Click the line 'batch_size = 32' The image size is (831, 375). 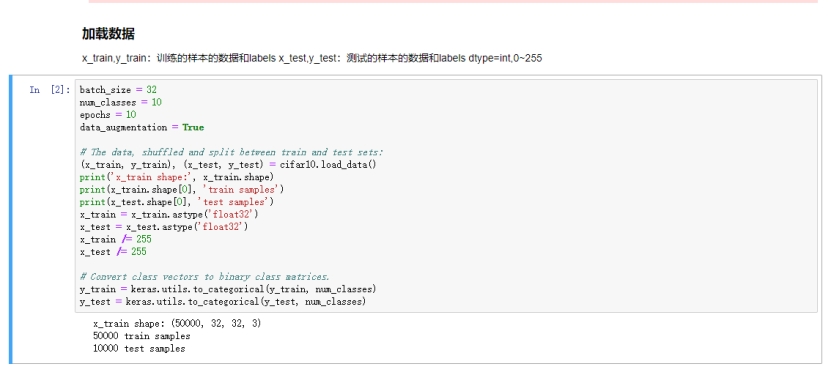coord(118,90)
